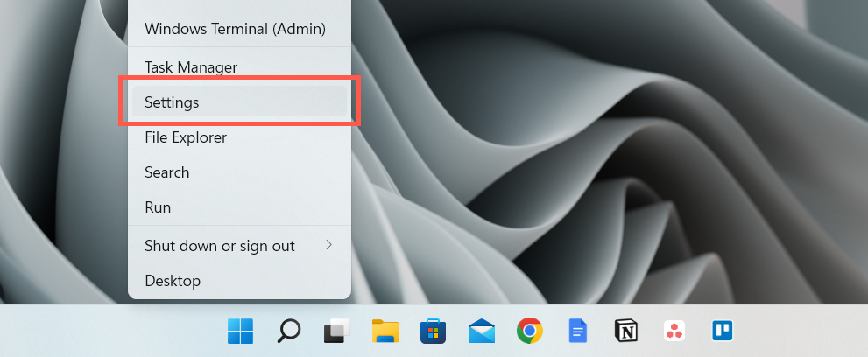Select Desktop in the context menu
Viewport: 868px width, 357px height.
[x=240, y=281]
